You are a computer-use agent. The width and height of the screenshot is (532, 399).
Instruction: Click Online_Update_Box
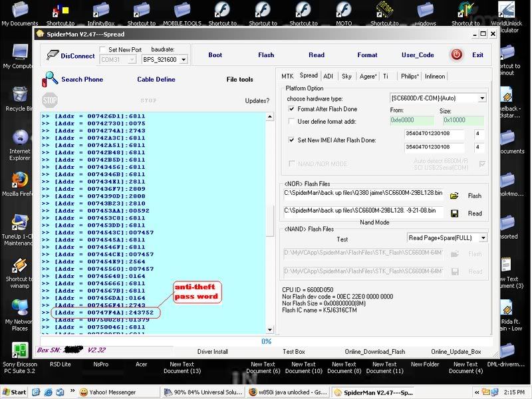(x=456, y=352)
